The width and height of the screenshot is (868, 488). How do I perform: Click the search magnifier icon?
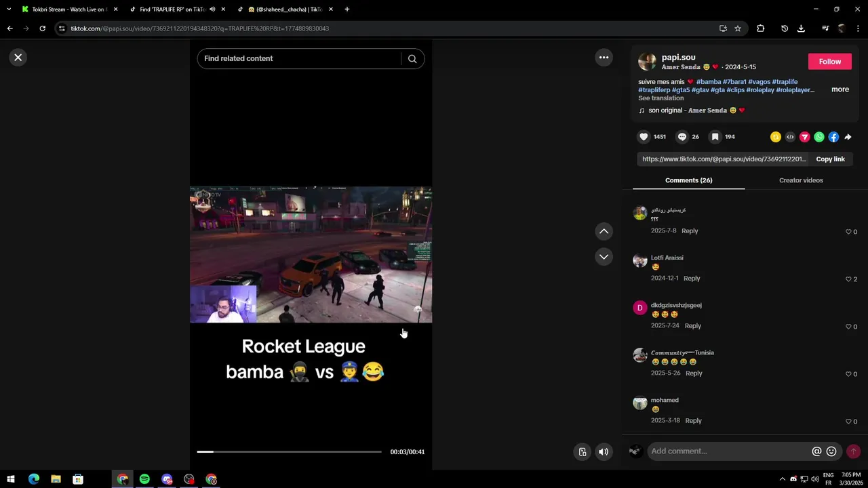(412, 58)
